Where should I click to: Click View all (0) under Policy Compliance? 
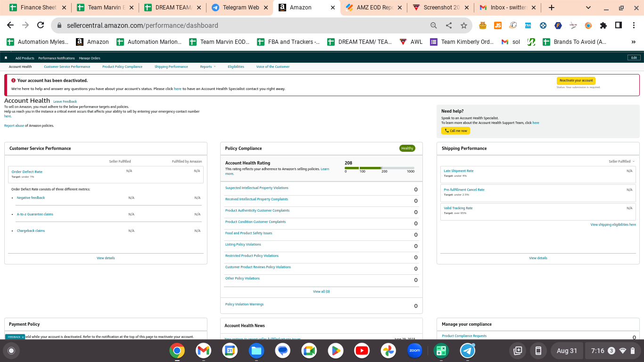coord(322,291)
